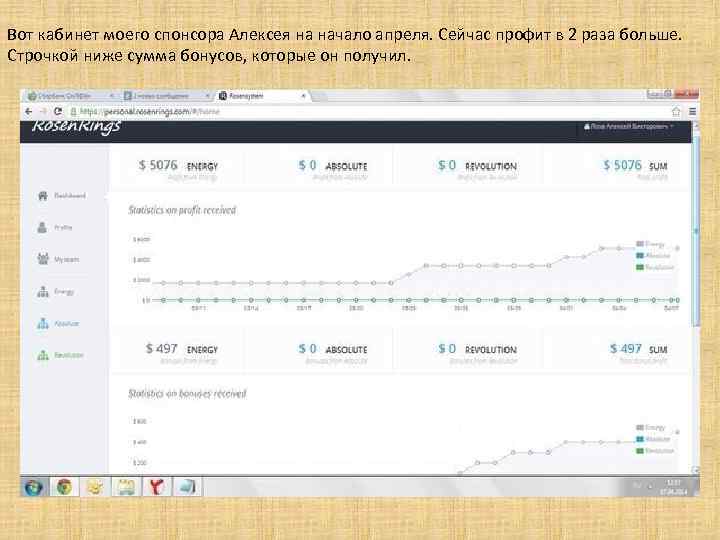Click the browser back arrow
The width and height of the screenshot is (720, 540).
tap(28, 112)
